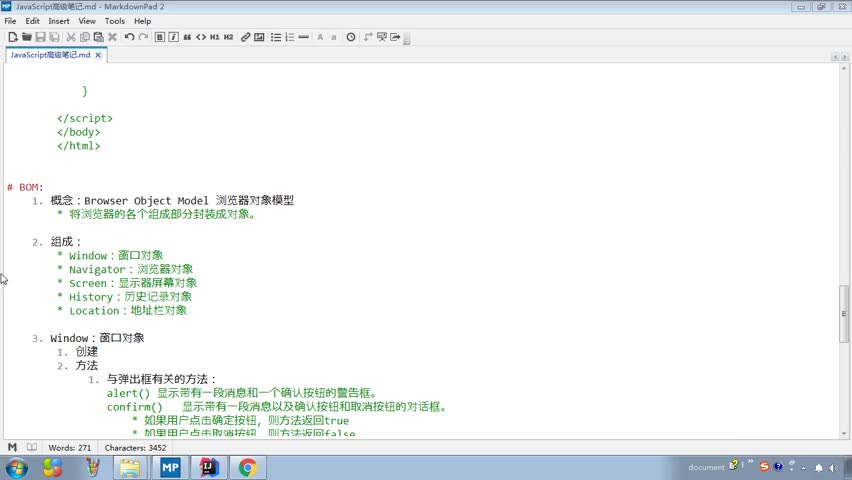
Task: Click the vertical scrollbar thumb
Action: 844,314
